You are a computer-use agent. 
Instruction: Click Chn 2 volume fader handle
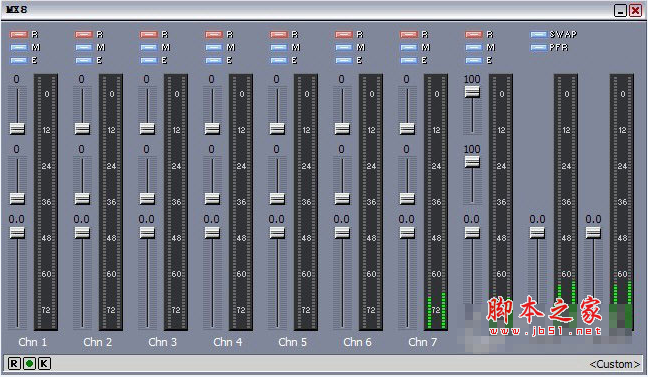pos(82,233)
